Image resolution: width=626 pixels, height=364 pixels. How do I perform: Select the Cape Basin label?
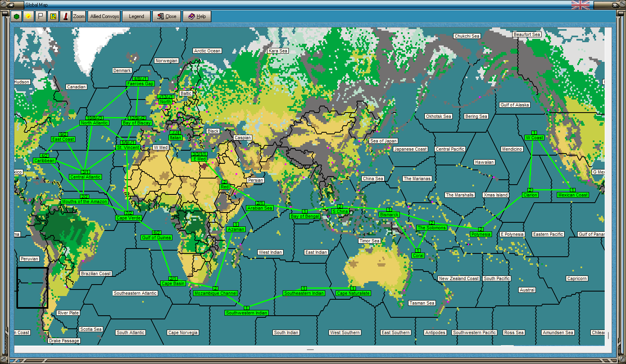pos(173,283)
